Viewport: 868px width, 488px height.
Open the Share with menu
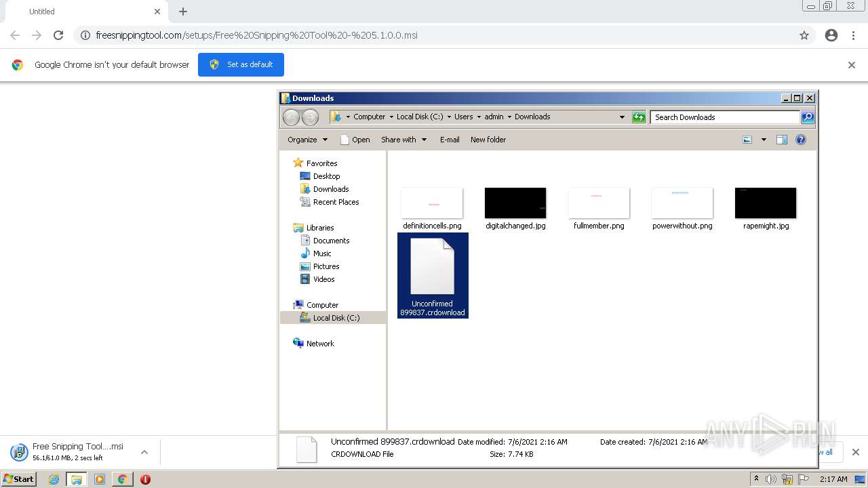tap(403, 140)
